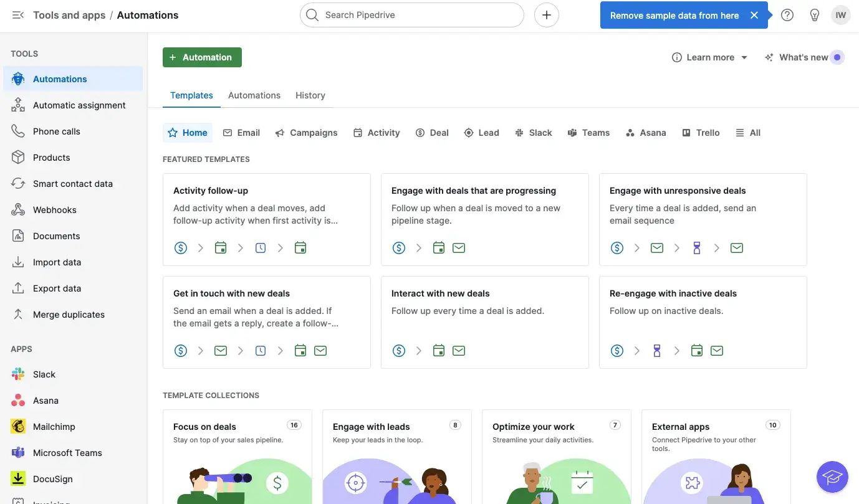Switch to the Automations tab
The width and height of the screenshot is (859, 504).
pyautogui.click(x=254, y=95)
